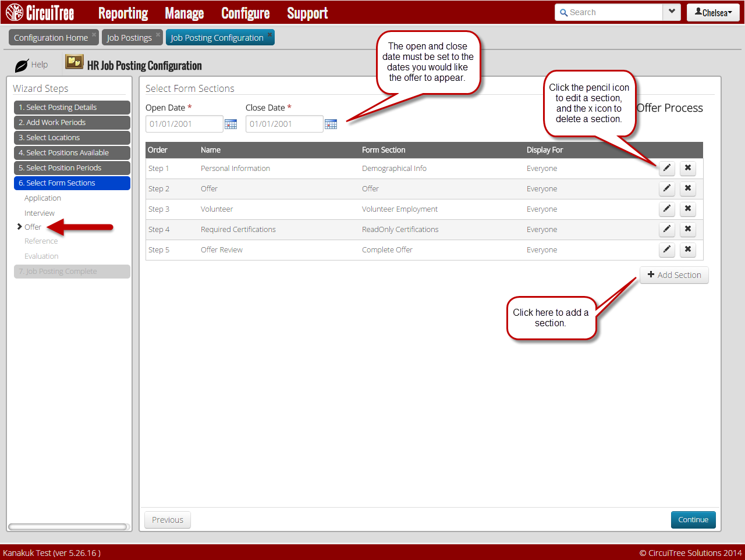745x560 pixels.
Task: Delete the Offer section in Step 2
Action: click(x=687, y=188)
